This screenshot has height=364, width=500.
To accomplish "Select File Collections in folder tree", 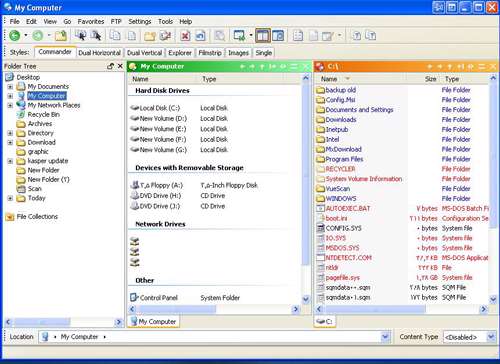I will click(37, 217).
